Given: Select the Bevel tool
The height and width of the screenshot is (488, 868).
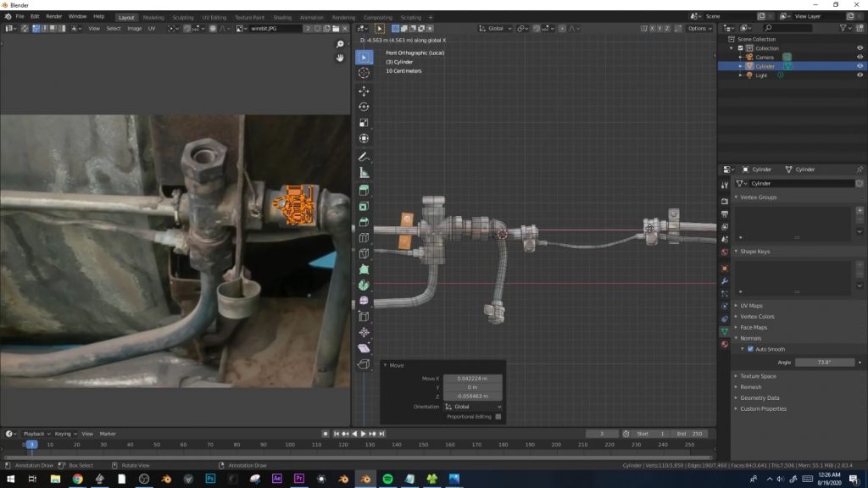Looking at the screenshot, I should (x=364, y=222).
